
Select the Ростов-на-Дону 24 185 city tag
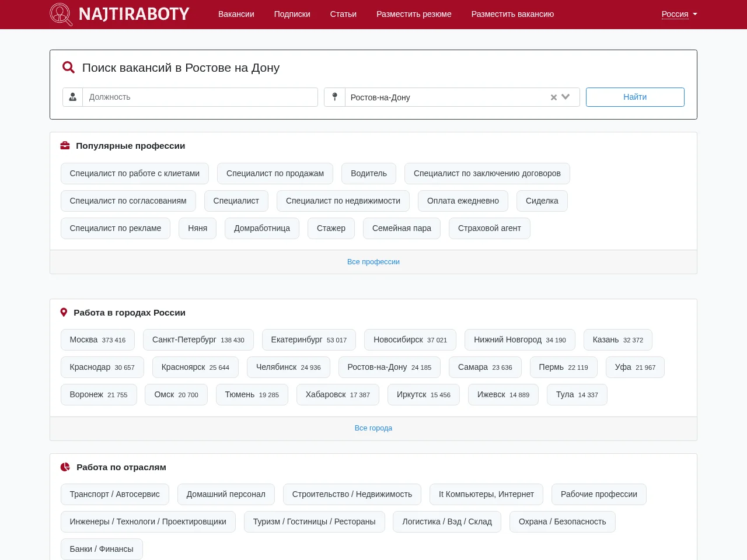(389, 367)
